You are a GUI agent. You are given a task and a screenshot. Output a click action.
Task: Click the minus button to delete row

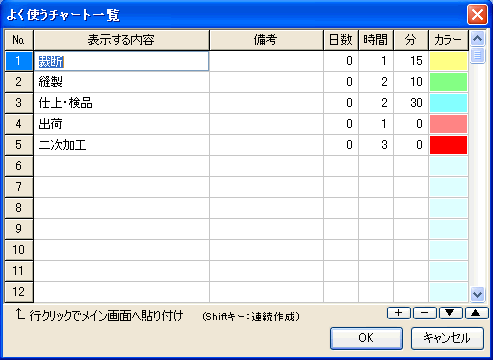coord(424,313)
